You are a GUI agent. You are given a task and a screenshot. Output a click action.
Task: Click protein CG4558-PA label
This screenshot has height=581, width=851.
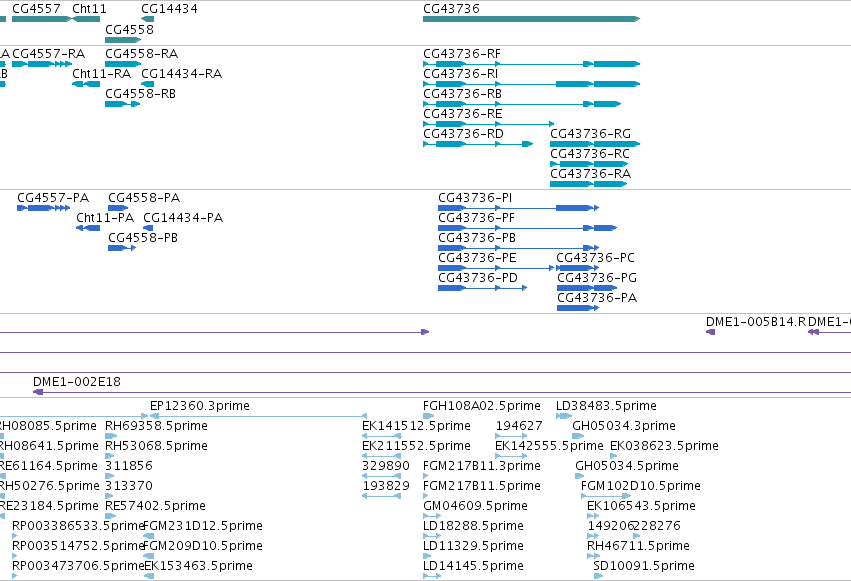click(144, 198)
